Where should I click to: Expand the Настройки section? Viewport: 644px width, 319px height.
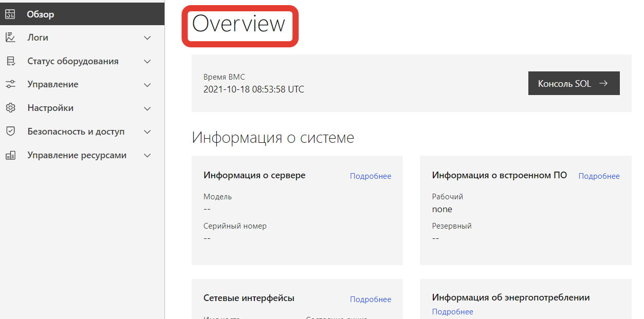pos(148,108)
